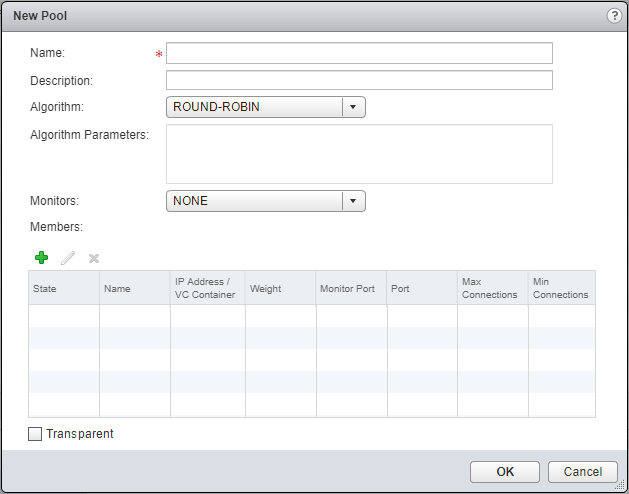Select the Algorithm Parameters text area
The image size is (629, 494).
pos(359,154)
